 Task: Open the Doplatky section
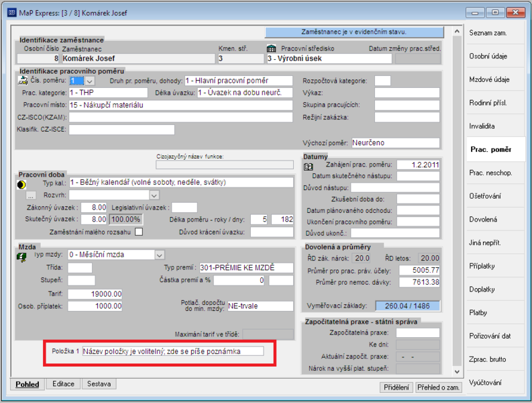coord(495,289)
